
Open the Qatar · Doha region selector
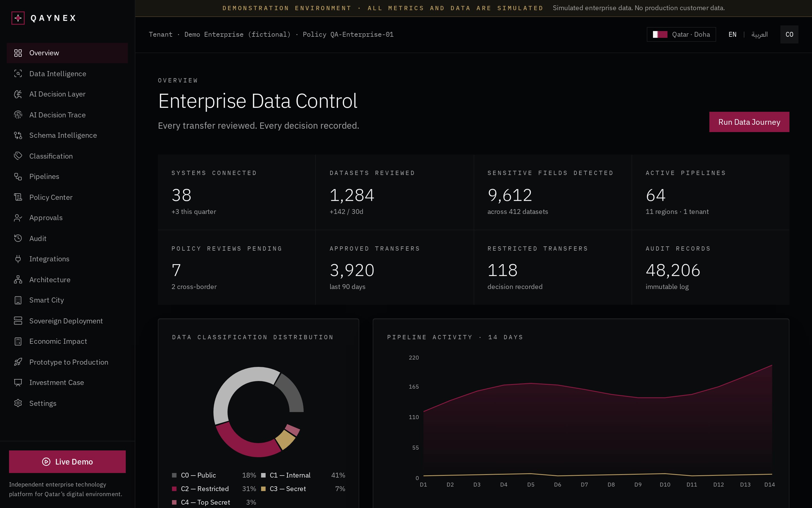pos(681,34)
